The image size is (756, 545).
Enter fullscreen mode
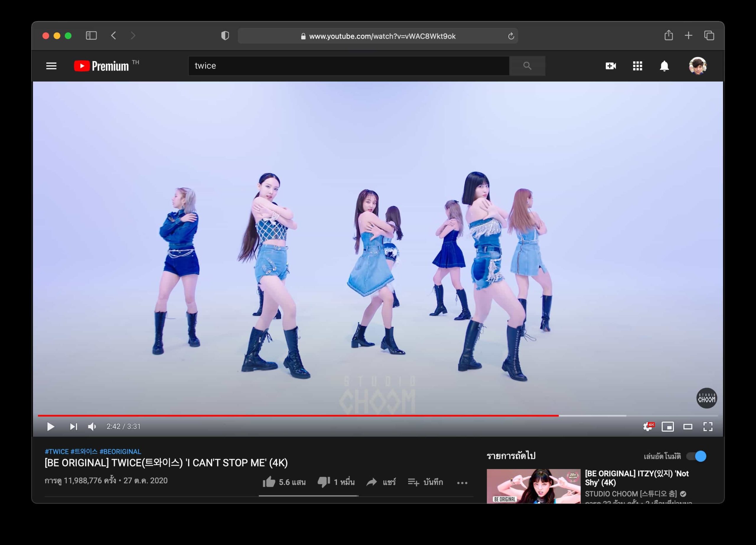pyautogui.click(x=708, y=426)
